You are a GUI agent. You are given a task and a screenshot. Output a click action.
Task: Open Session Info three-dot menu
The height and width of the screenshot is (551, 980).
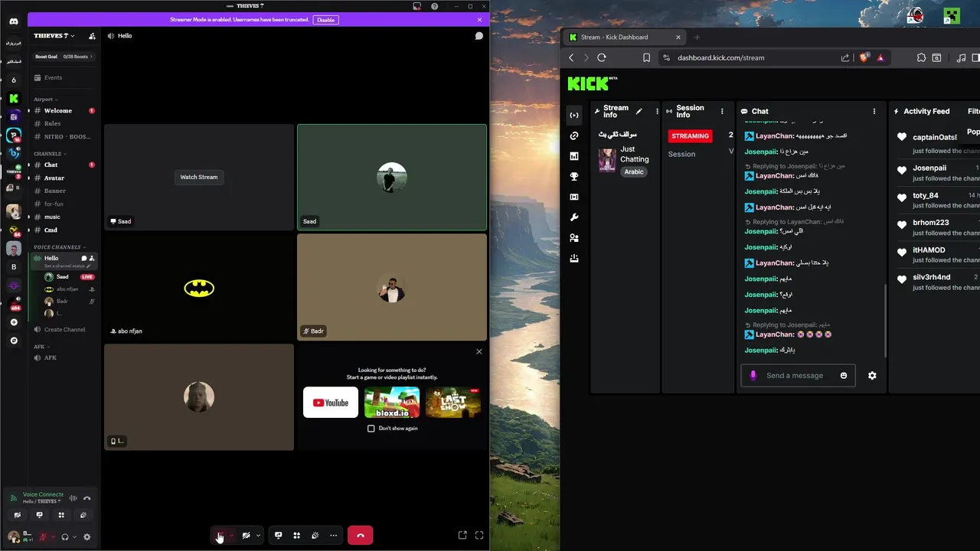(x=722, y=111)
